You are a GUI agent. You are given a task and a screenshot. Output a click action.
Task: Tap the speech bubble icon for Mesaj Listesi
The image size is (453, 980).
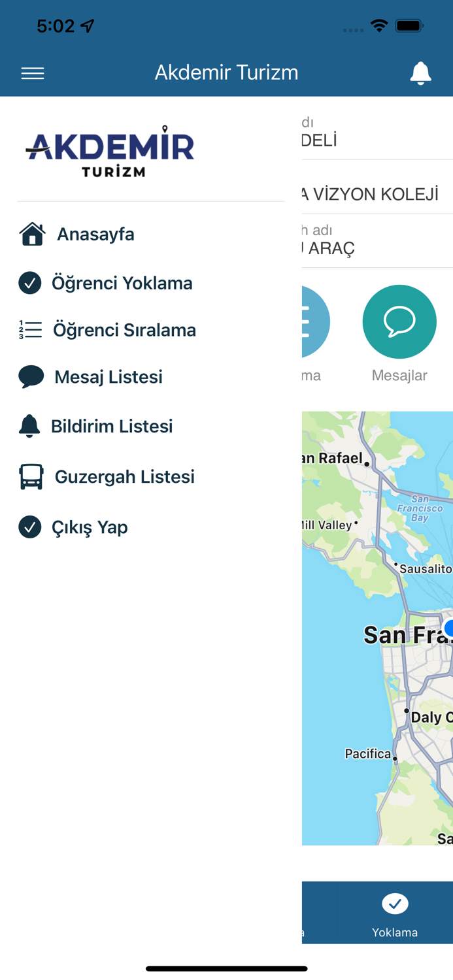click(x=31, y=377)
